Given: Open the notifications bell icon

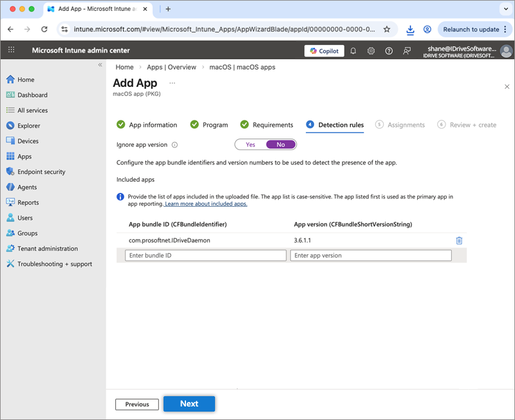Looking at the screenshot, I should pyautogui.click(x=353, y=51).
